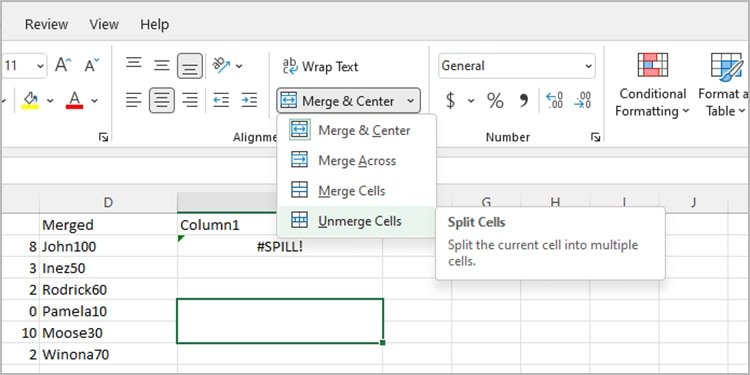The width and height of the screenshot is (750, 375).
Task: Open the Review ribbon tab
Action: click(x=46, y=24)
